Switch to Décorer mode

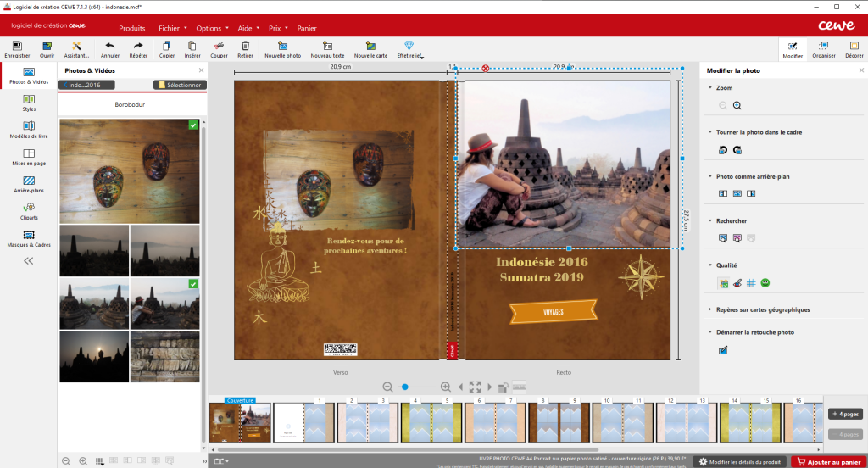point(854,48)
